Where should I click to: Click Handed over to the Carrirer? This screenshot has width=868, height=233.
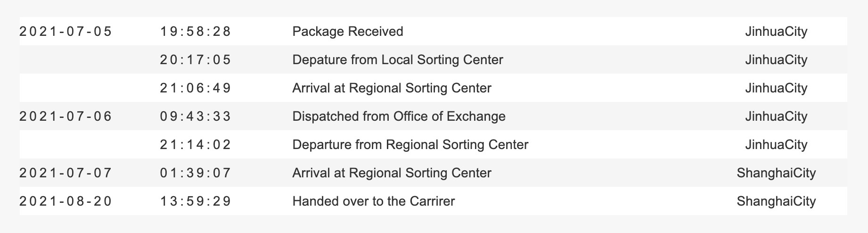374,201
